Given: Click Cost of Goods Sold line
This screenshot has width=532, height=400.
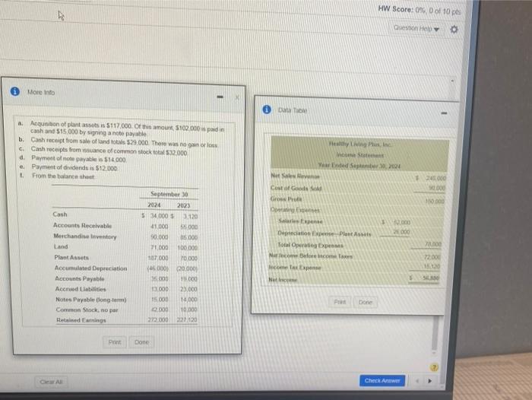Looking at the screenshot, I should click(x=296, y=188).
